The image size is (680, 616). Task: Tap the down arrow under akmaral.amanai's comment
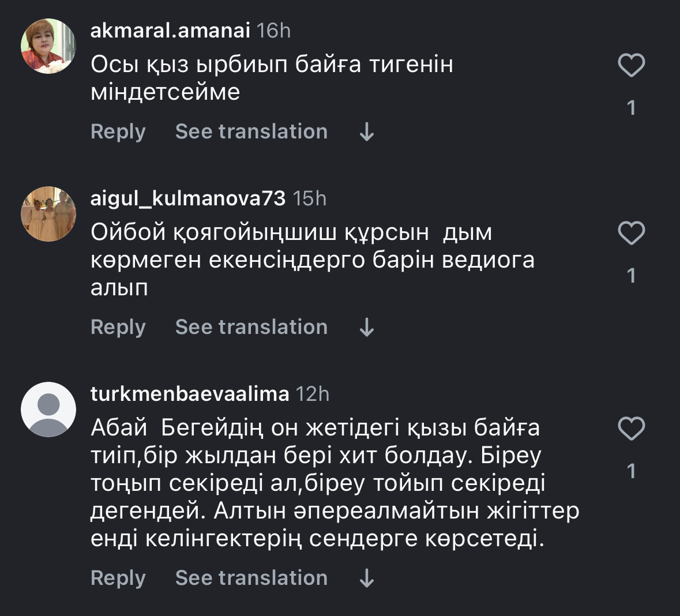(367, 133)
